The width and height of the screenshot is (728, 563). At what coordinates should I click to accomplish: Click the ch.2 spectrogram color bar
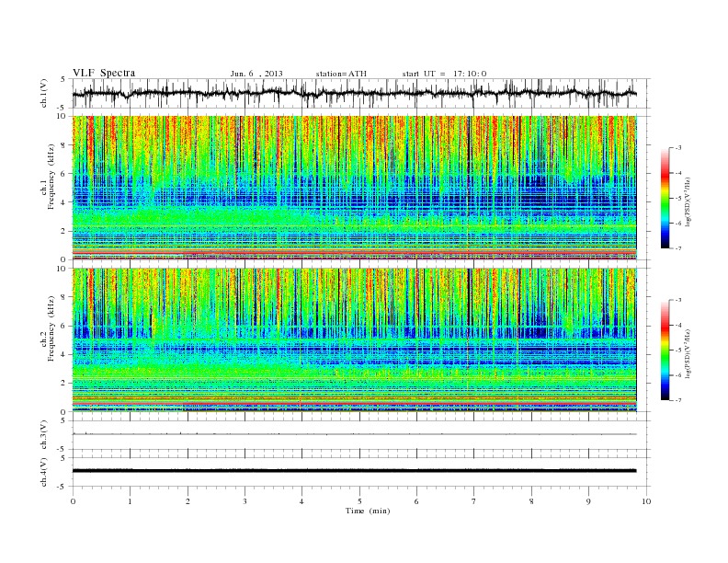click(665, 350)
